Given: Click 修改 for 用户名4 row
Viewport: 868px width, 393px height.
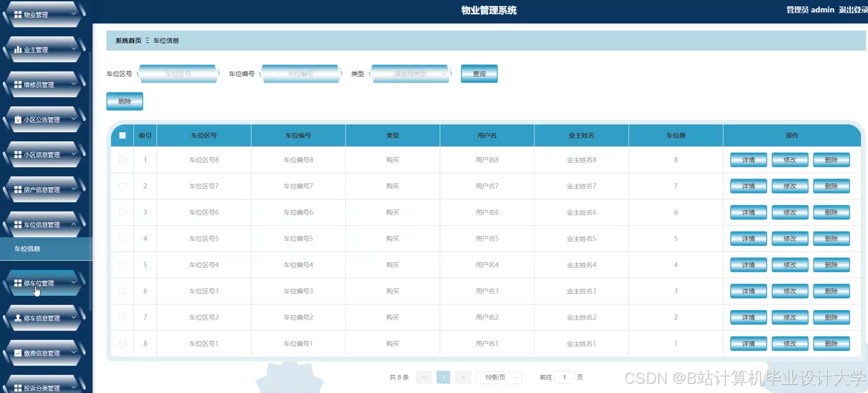Looking at the screenshot, I should [x=790, y=265].
